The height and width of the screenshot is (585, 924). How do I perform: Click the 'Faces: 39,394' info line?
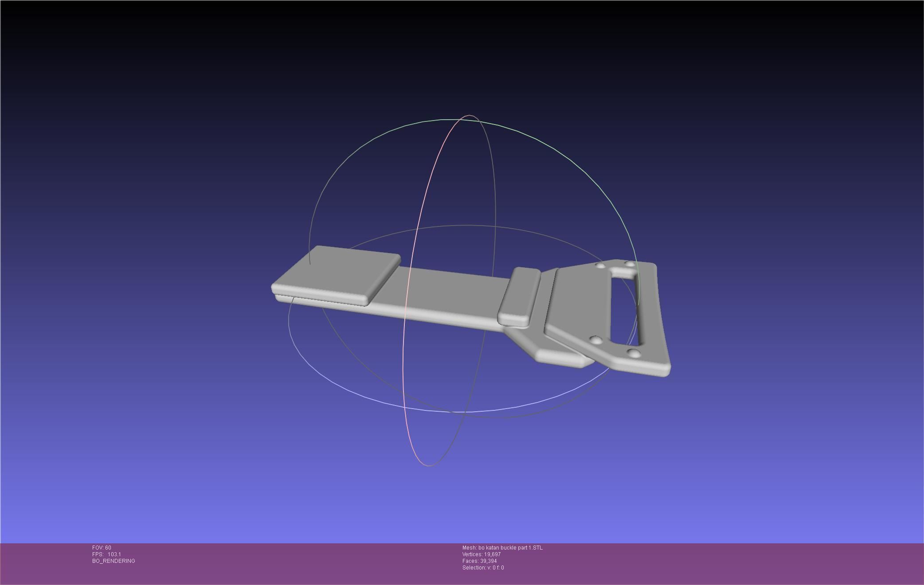click(479, 561)
